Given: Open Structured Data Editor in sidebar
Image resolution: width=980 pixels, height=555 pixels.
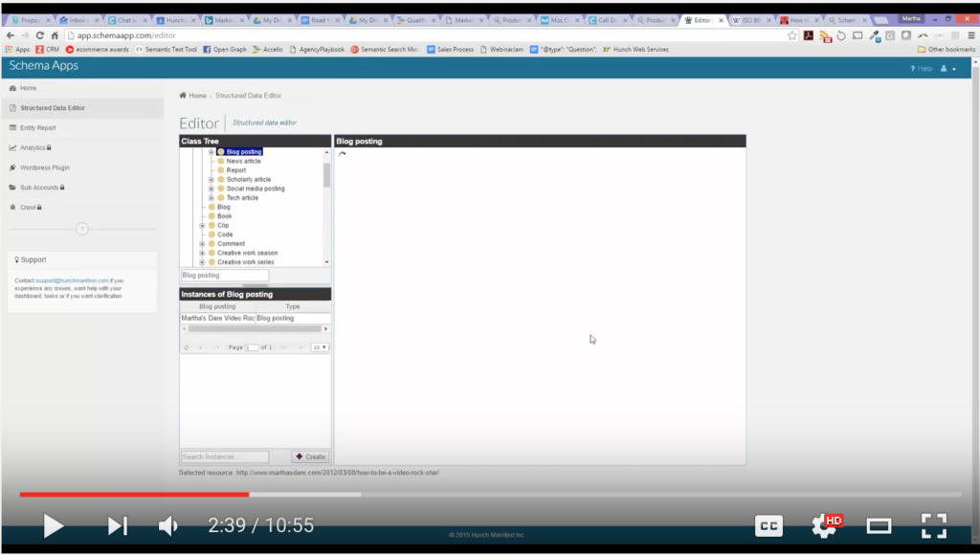Looking at the screenshot, I should coord(53,108).
